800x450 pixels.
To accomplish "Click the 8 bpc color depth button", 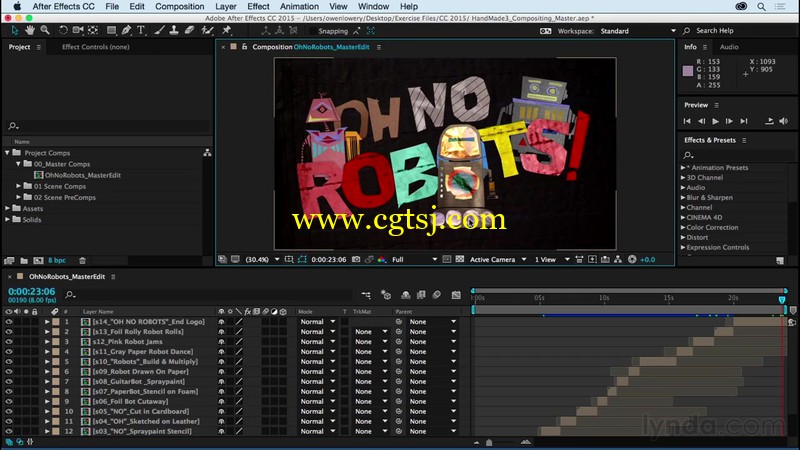I will click(57, 260).
